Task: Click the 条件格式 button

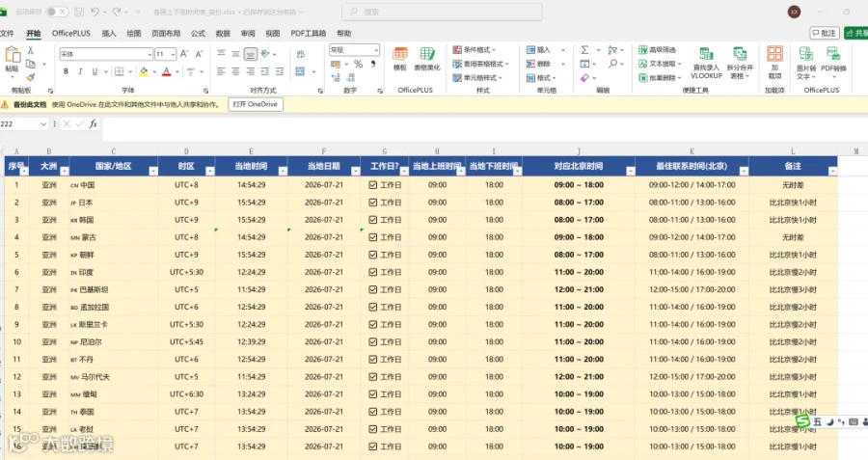Action: pyautogui.click(x=475, y=50)
